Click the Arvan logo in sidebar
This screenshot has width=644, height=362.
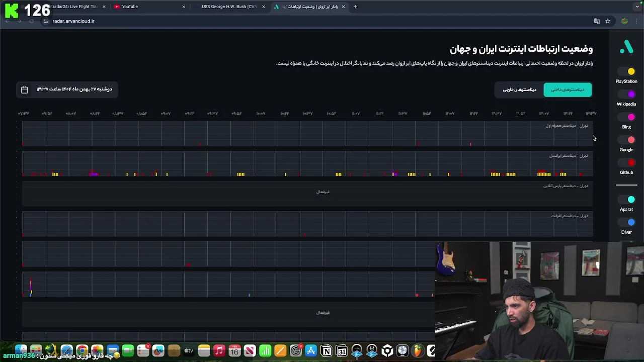tap(626, 46)
